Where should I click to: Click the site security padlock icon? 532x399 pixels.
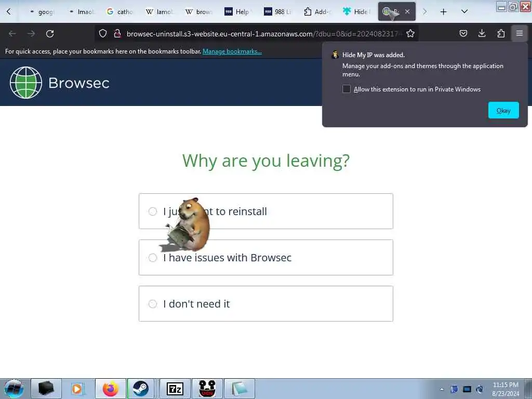pyautogui.click(x=117, y=34)
